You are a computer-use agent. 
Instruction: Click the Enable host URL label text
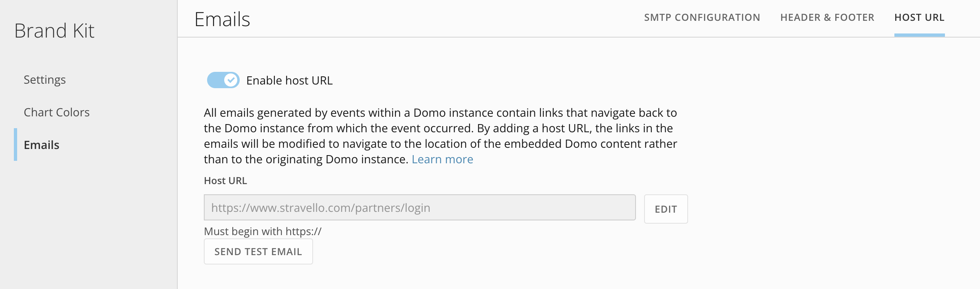tap(289, 80)
